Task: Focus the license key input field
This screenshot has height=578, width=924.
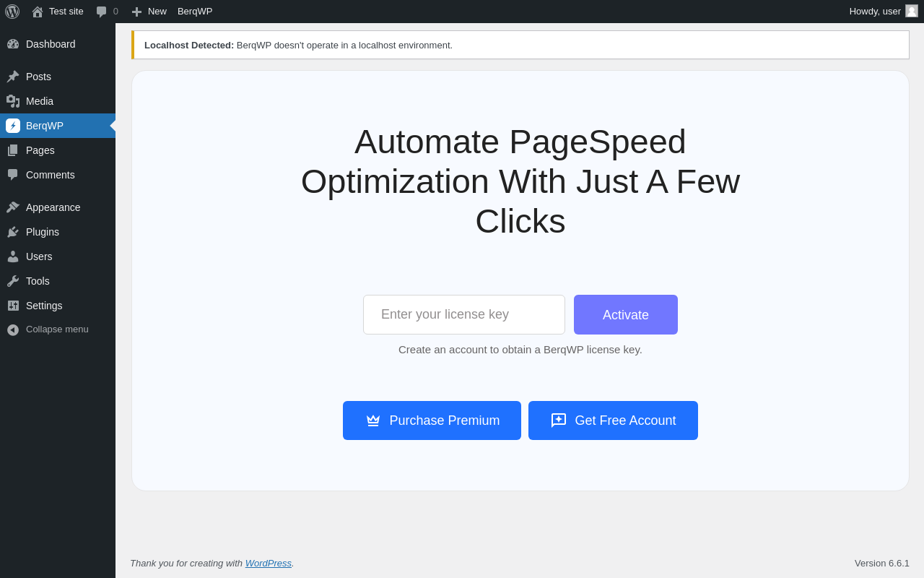Action: pos(464,315)
